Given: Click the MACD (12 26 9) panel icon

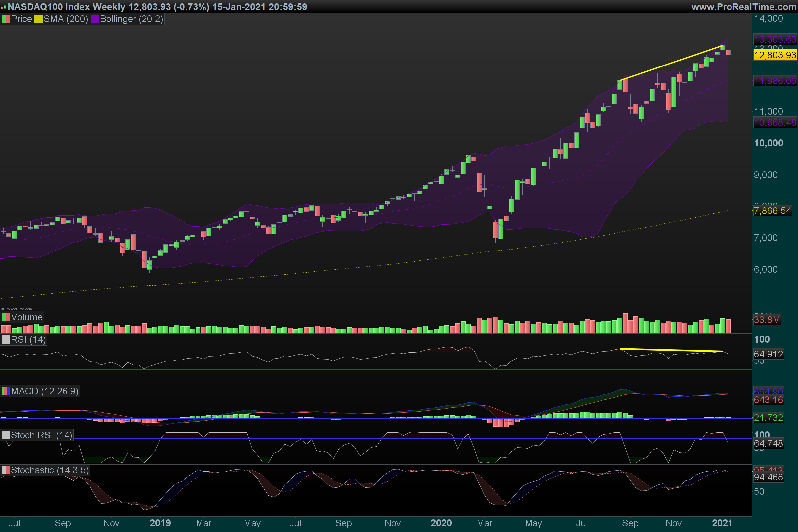Looking at the screenshot, I should click(6, 391).
